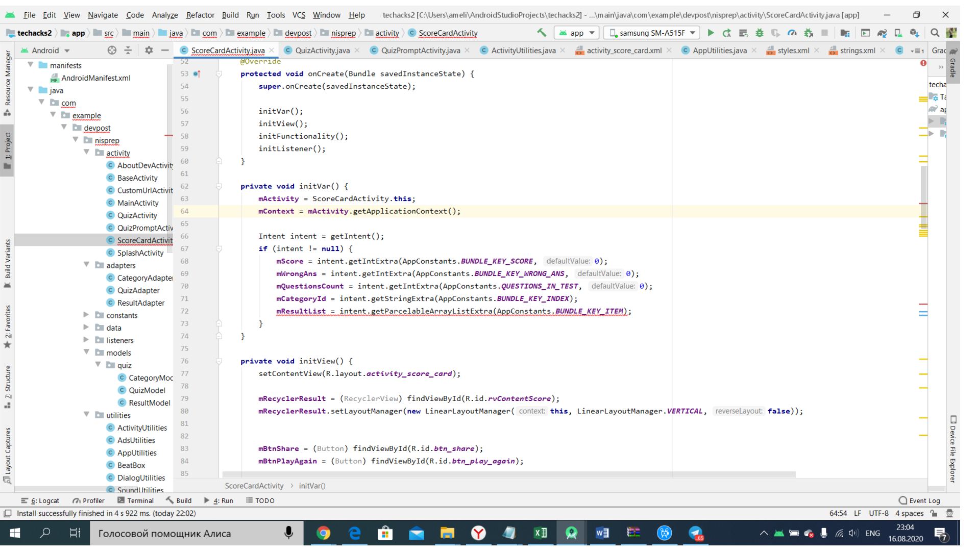Image resolution: width=980 pixels, height=551 pixels.
Task: Click the Debug app bug icon
Action: 759,33
